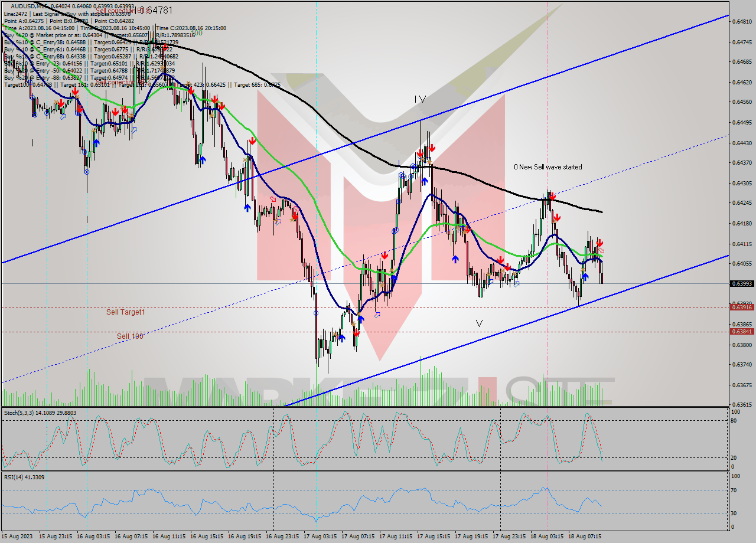756x543 pixels.
Task: Click the '0 New Sell wave started' annotation
Action: click(x=549, y=167)
